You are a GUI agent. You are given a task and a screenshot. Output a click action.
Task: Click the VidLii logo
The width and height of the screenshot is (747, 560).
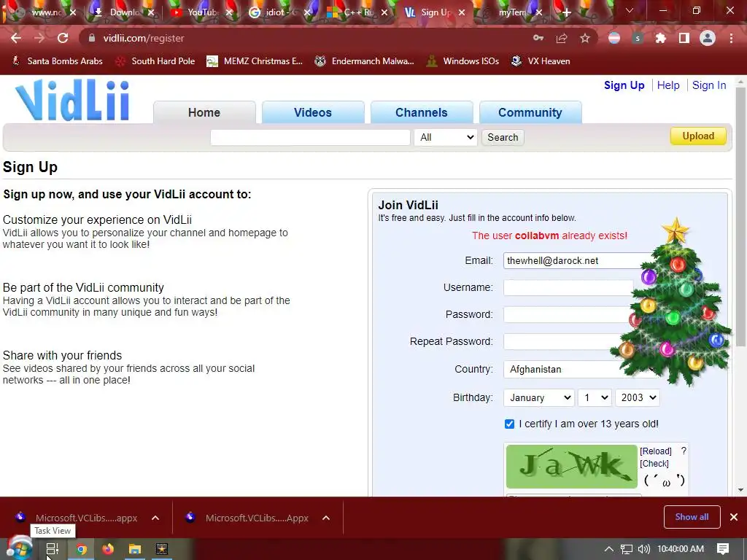point(72,101)
